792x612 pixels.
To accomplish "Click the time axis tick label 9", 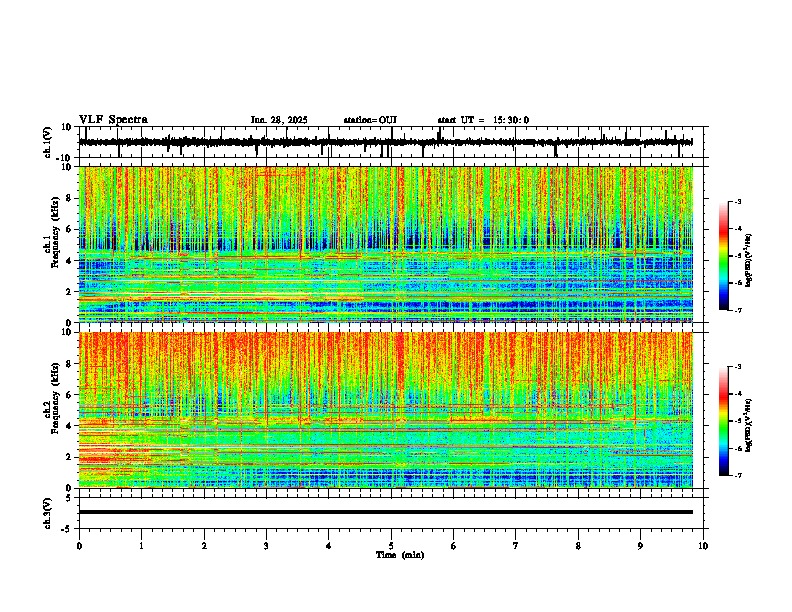I will tap(640, 546).
